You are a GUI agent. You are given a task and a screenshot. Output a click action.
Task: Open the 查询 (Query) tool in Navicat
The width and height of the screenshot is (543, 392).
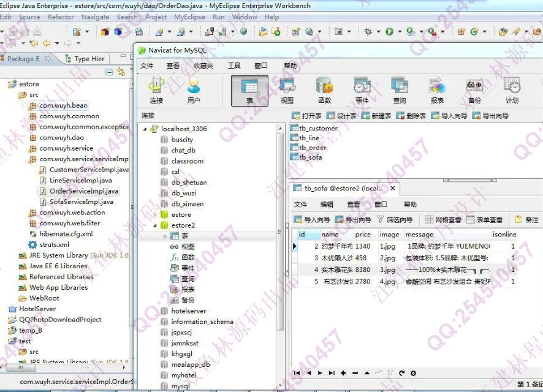[400, 90]
